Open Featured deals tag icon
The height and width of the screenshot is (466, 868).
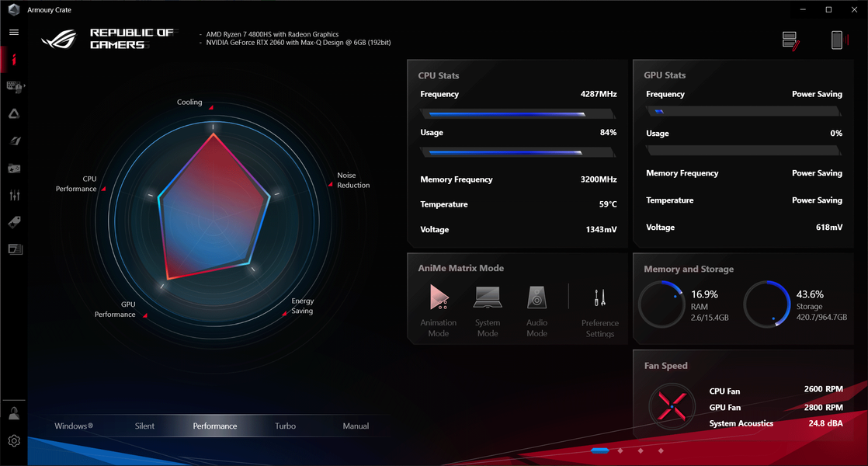pyautogui.click(x=15, y=222)
